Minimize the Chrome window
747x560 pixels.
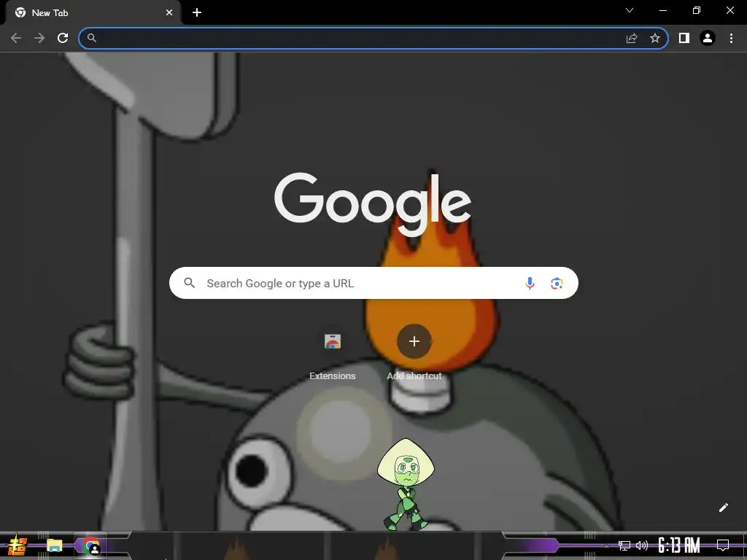pos(663,10)
